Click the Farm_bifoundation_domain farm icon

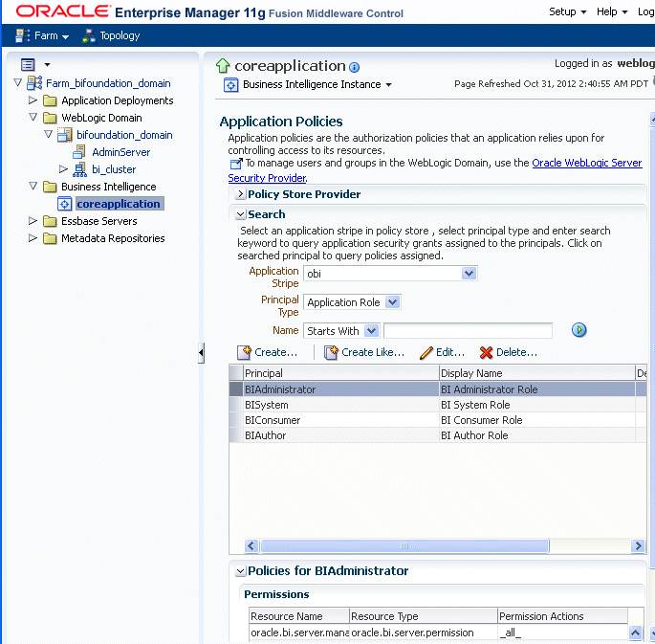pos(34,82)
